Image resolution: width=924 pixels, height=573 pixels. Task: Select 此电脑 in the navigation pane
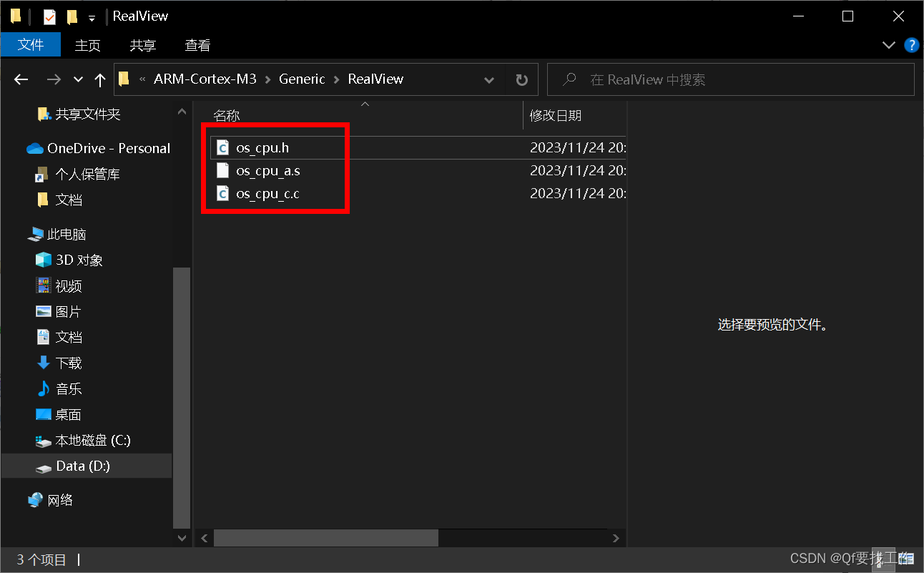click(67, 234)
